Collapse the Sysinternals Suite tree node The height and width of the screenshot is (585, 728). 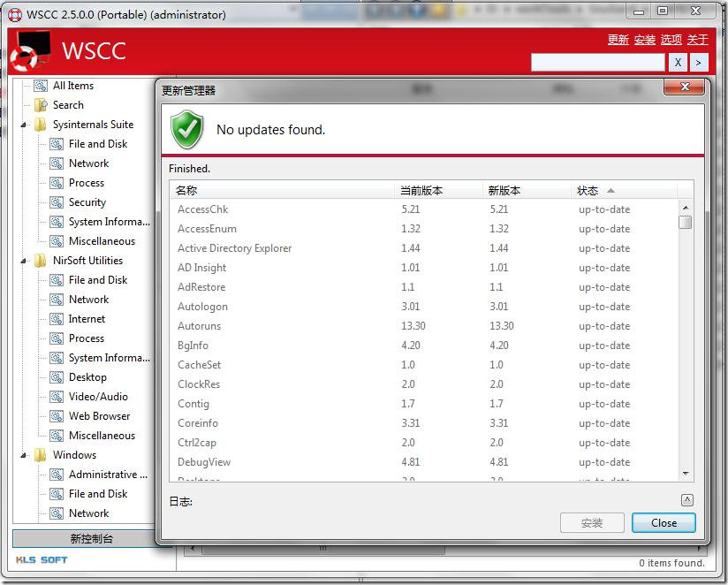[24, 125]
